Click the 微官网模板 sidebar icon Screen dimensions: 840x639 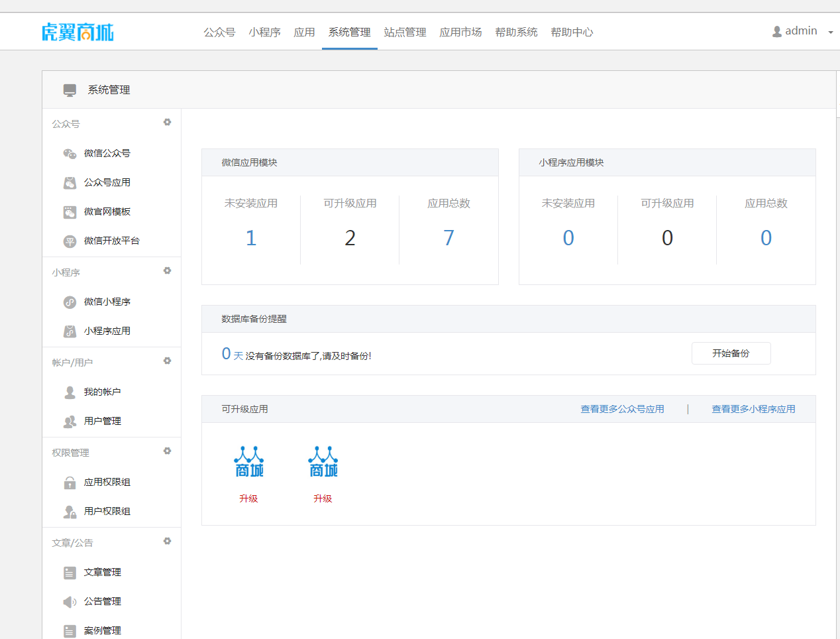pos(70,212)
